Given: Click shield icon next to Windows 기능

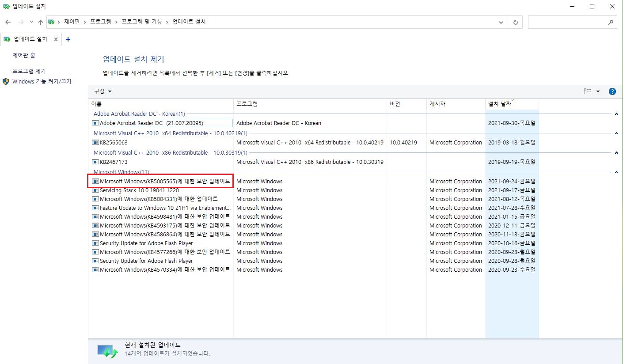Looking at the screenshot, I should 6,81.
